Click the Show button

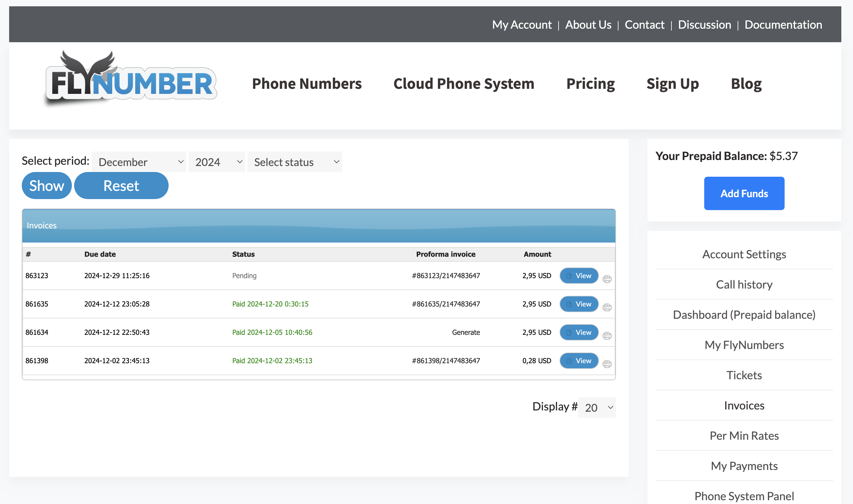pos(47,186)
